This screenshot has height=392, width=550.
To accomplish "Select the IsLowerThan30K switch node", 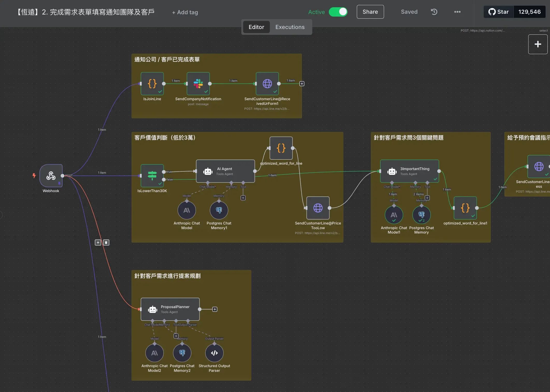I will click(152, 176).
